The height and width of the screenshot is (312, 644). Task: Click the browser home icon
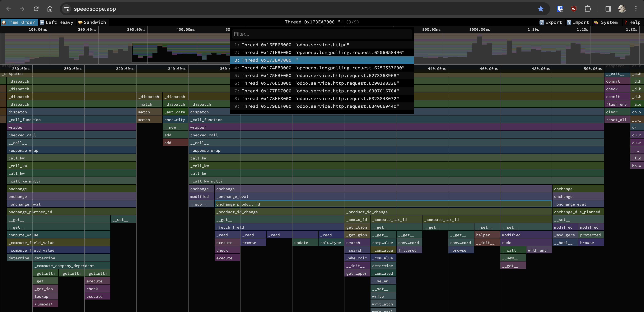click(x=50, y=9)
